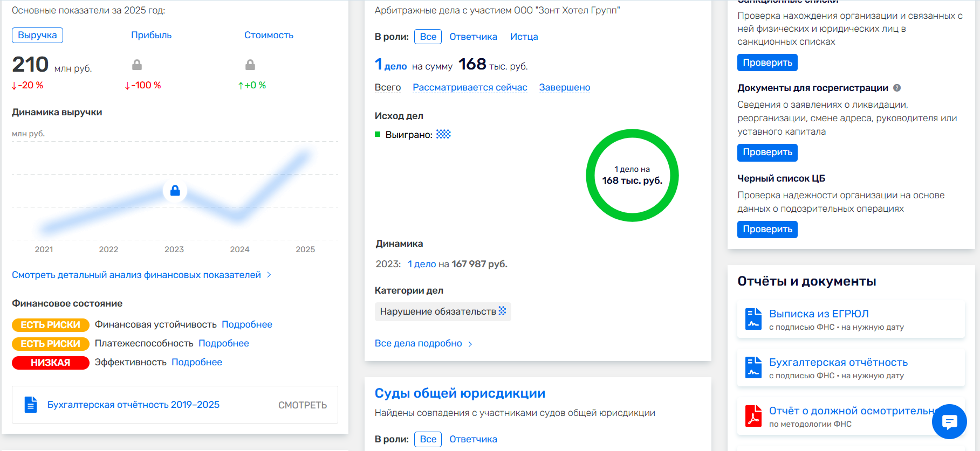This screenshot has height=451, width=980.
Task: Click the Суды общей юрисдикции heading
Action: [x=460, y=393]
